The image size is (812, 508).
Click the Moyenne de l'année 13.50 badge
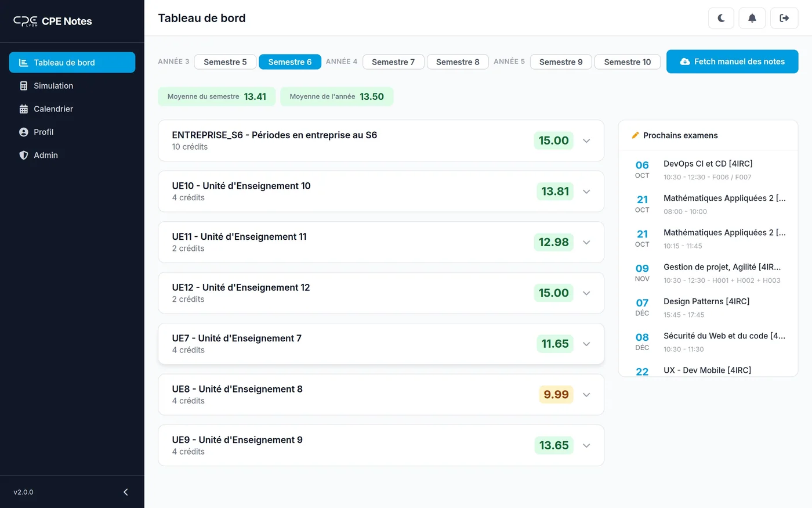[337, 97]
